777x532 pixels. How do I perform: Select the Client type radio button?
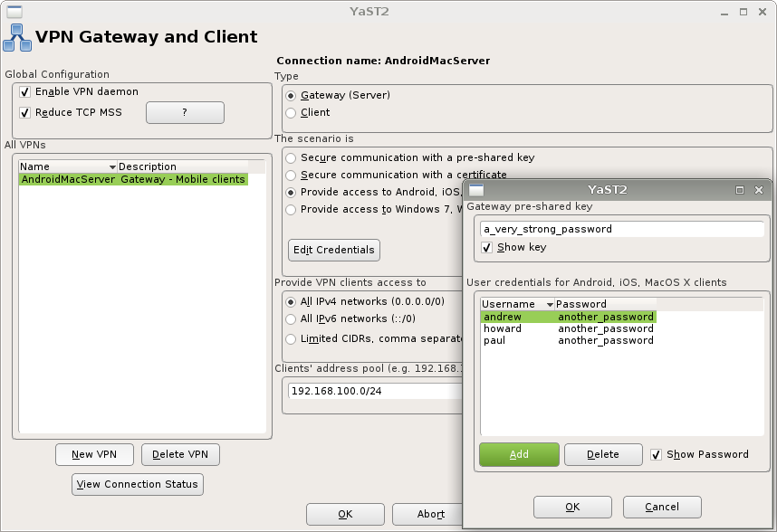291,113
